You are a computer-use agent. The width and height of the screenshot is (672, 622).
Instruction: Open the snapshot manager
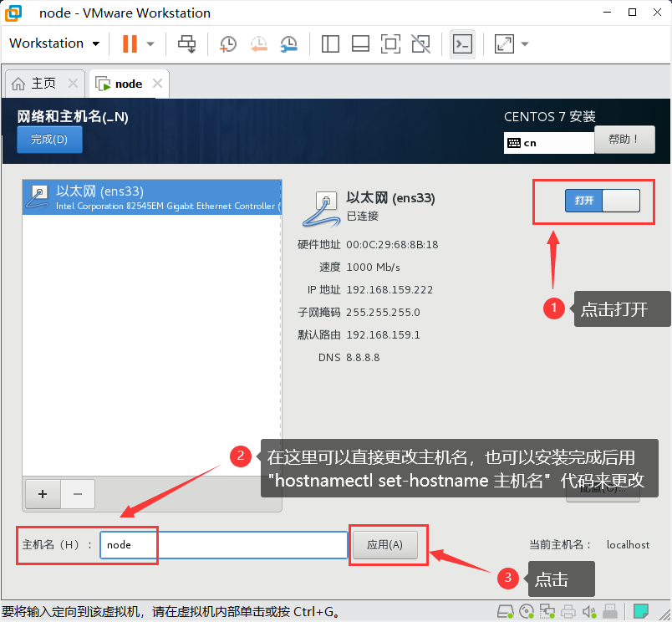(289, 43)
